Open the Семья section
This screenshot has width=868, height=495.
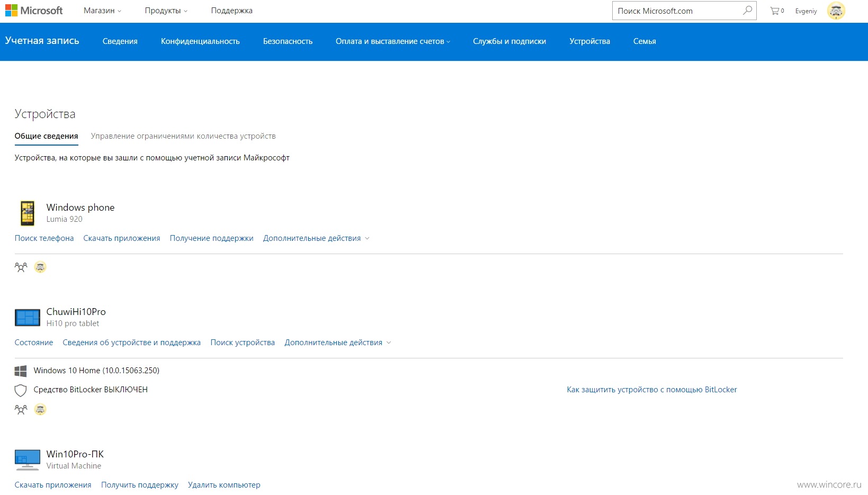[x=645, y=41]
